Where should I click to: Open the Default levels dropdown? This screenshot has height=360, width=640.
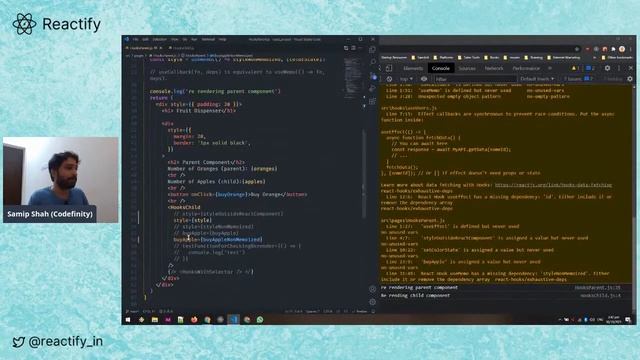point(537,79)
